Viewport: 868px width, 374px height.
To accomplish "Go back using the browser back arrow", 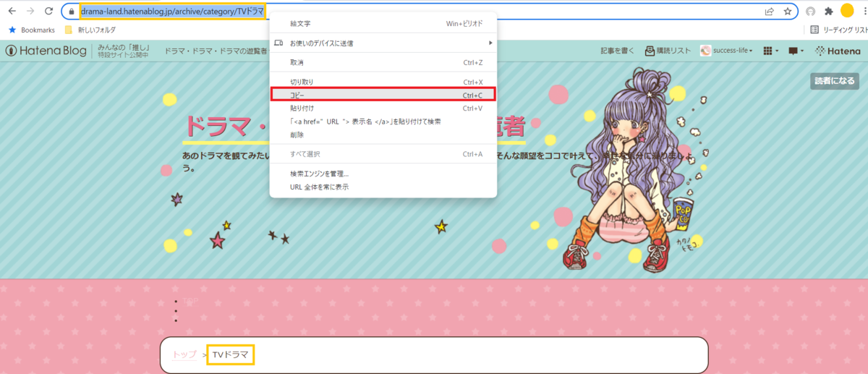I will (12, 11).
